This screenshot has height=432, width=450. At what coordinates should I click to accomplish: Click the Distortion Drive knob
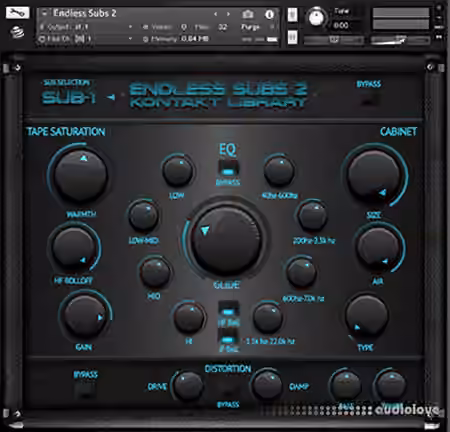pyautogui.click(x=188, y=387)
